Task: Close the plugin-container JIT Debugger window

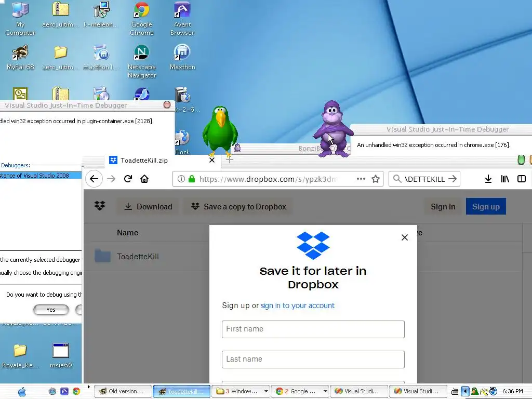Action: pos(167,104)
